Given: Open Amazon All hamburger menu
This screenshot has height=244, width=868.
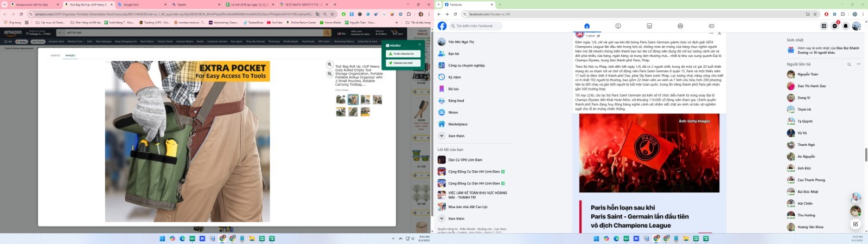Looking at the screenshot, I should [8, 41].
